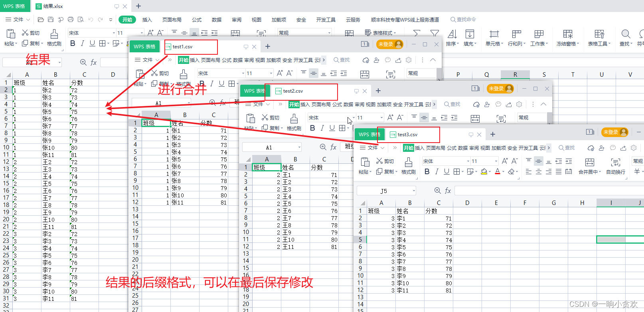Click clear eraser icon in test3.csv ribbon
644x312 pixels.
coord(512,172)
